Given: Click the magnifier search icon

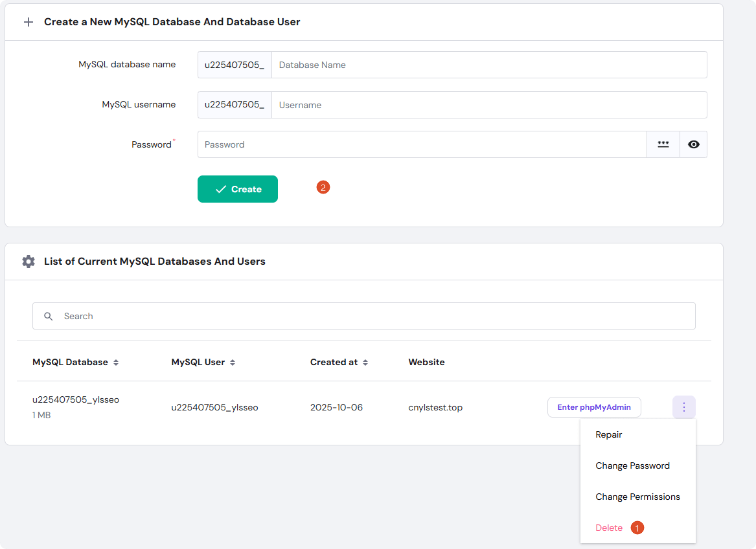Looking at the screenshot, I should 49,316.
